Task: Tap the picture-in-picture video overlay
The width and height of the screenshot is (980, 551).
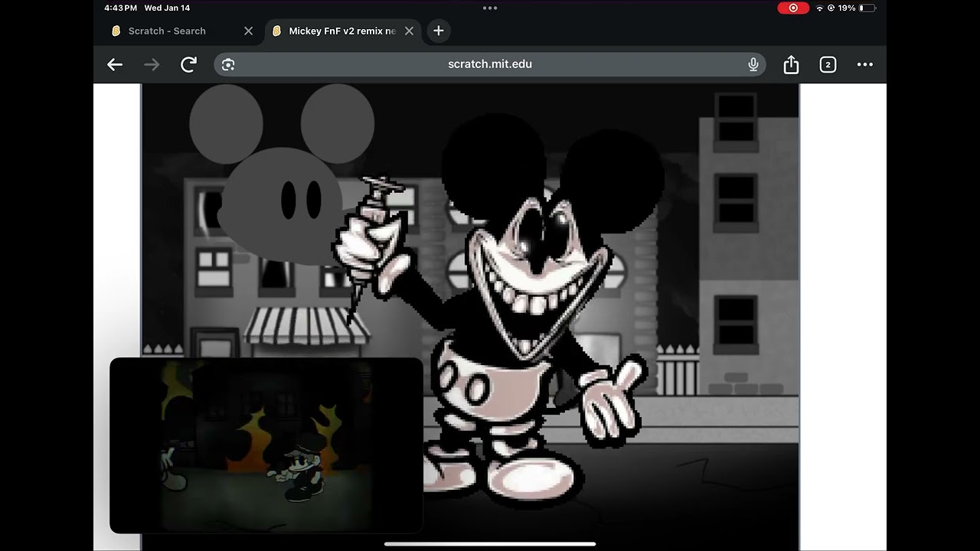Action: coord(266,445)
